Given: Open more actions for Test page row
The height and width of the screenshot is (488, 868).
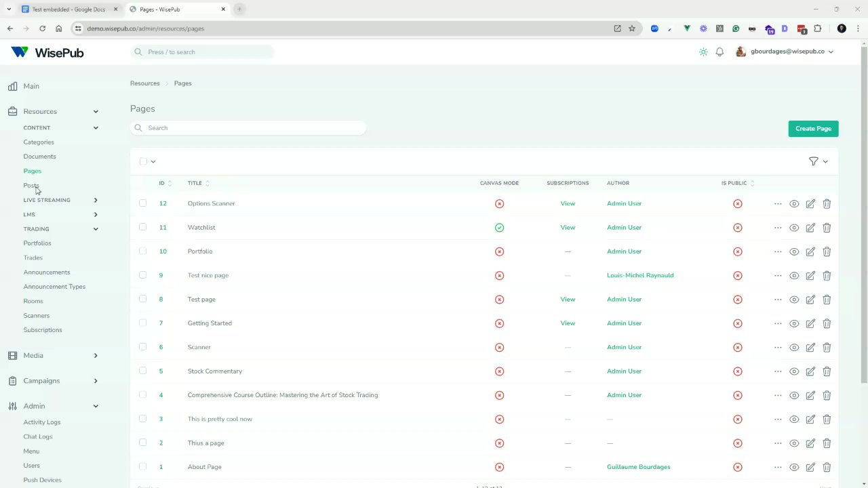Looking at the screenshot, I should click(778, 299).
